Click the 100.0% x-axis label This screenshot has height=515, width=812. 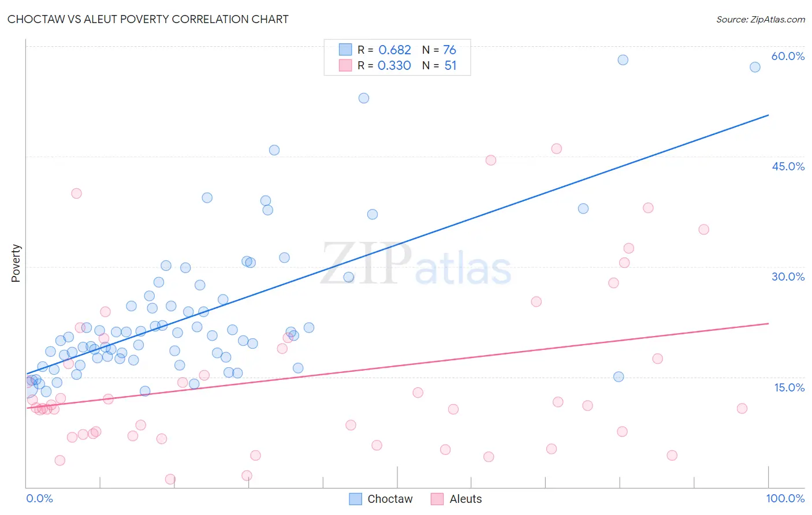(x=785, y=498)
